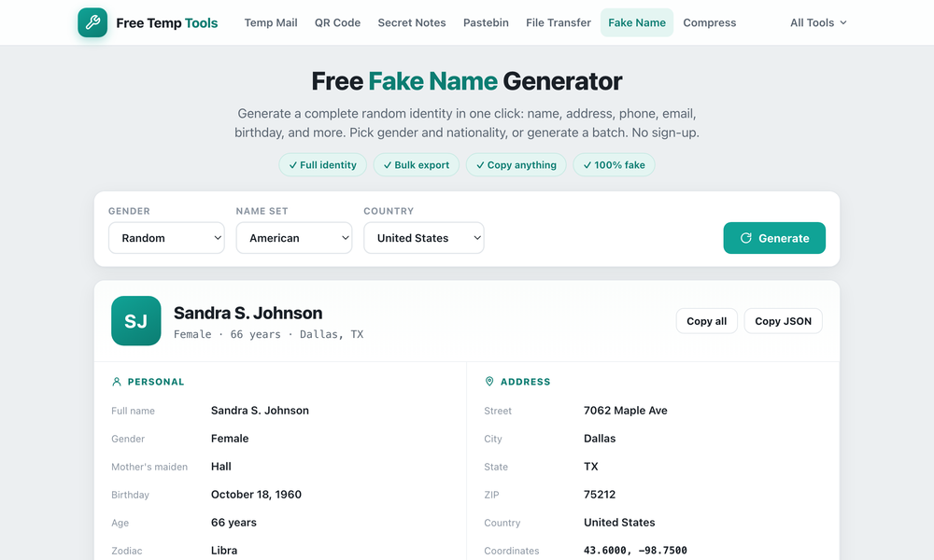The width and height of the screenshot is (934, 560).
Task: Click Age value 66 years in Personal
Action: coord(233,523)
